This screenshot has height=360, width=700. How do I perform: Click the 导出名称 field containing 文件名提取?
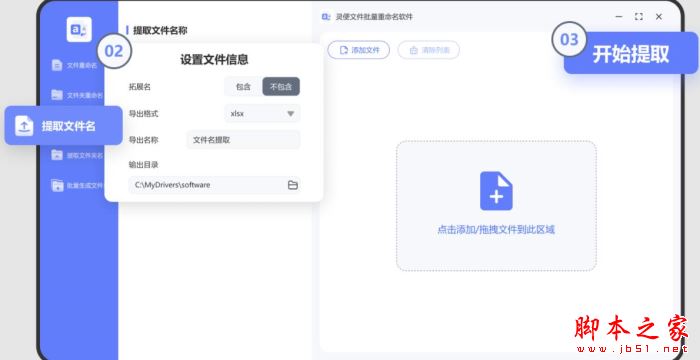pyautogui.click(x=243, y=140)
